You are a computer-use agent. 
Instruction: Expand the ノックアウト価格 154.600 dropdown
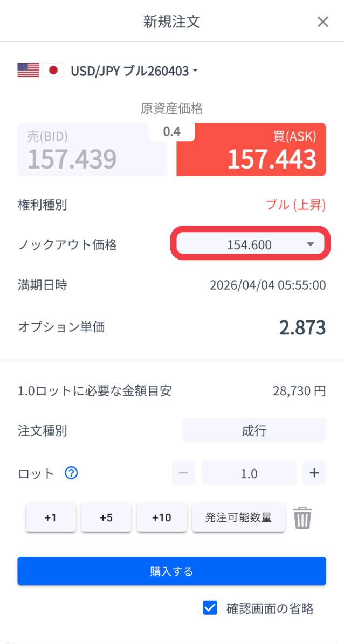coord(249,243)
